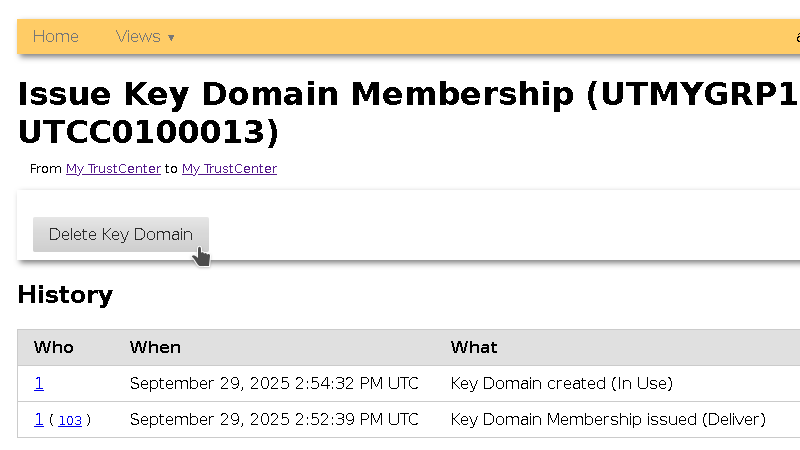
Task: Open user 1 link in Membership issued row
Action: (39, 419)
